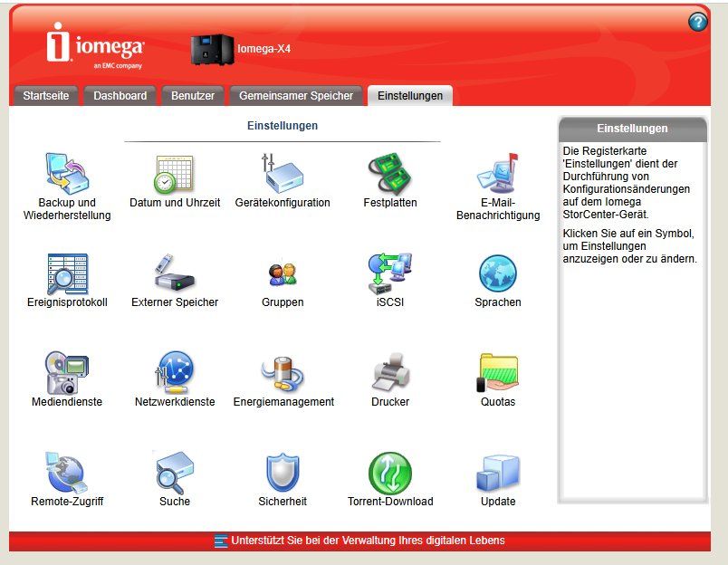The image size is (728, 565).
Task: Open the Quotas folder icon
Action: pos(498,373)
